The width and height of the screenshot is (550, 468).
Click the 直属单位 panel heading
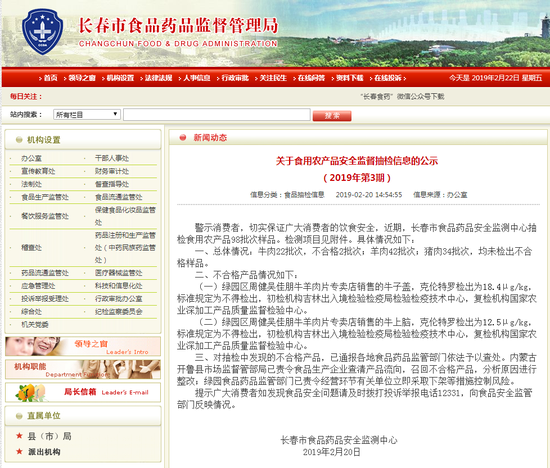point(44,416)
